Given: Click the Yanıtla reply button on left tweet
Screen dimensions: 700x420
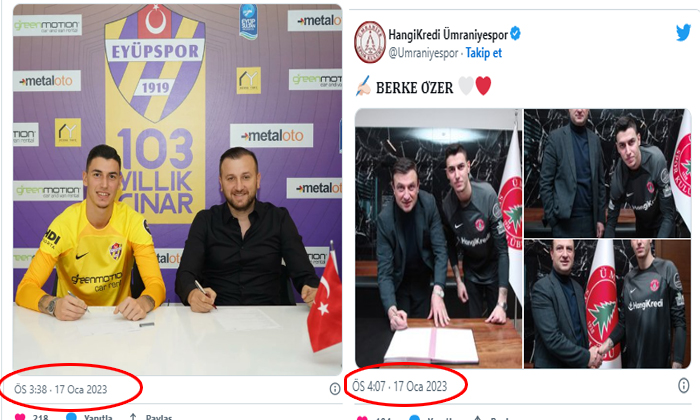Looking at the screenshot, I should (x=98, y=417).
